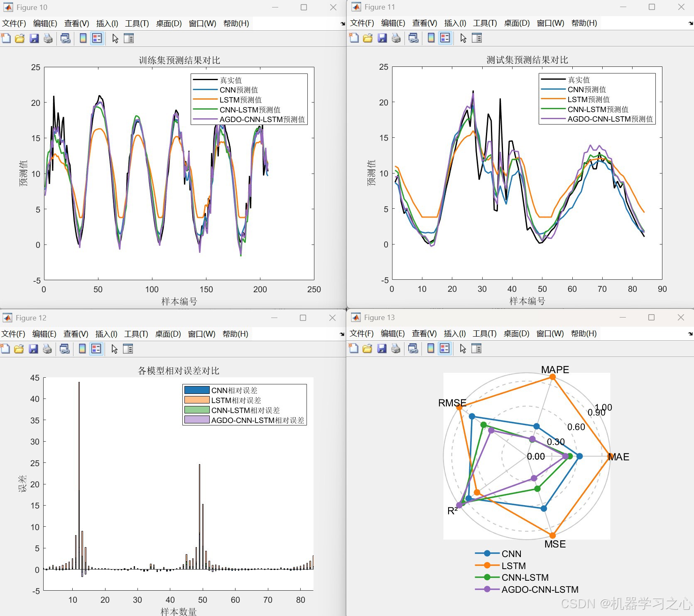Toggle Edit Plot arrow in Figure 10
The height and width of the screenshot is (616, 694).
(x=115, y=39)
